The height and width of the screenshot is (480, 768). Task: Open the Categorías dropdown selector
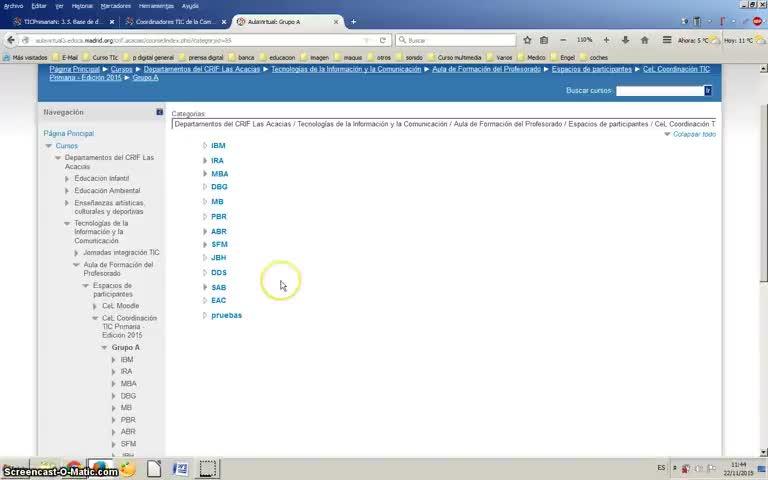[x=444, y=124]
